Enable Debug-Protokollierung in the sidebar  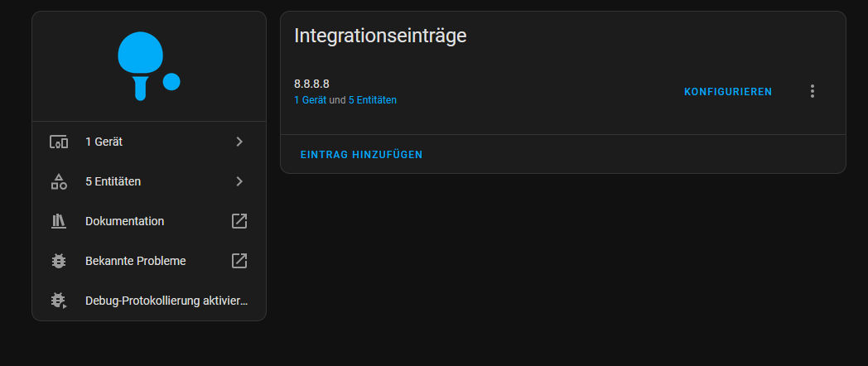tap(166, 301)
